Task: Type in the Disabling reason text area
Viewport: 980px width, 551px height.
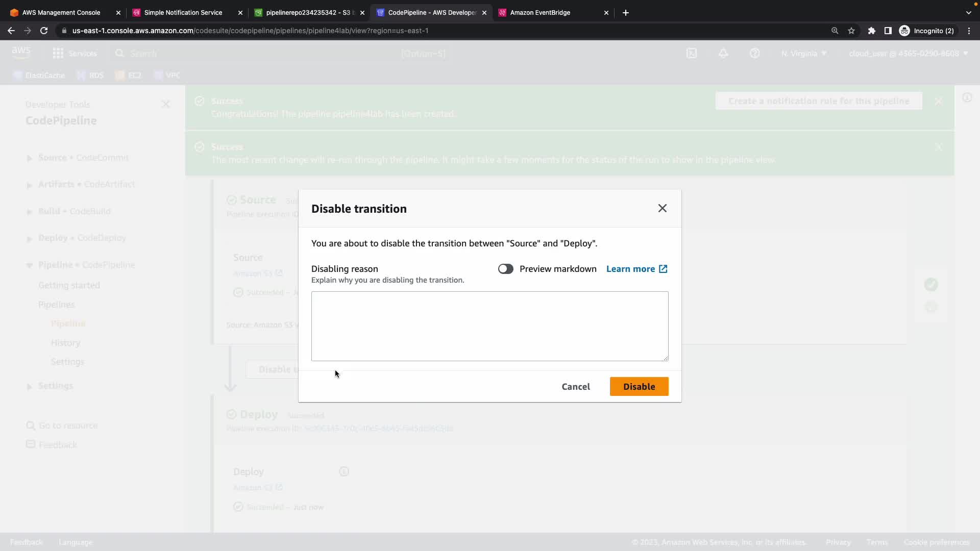Action: coord(489,326)
